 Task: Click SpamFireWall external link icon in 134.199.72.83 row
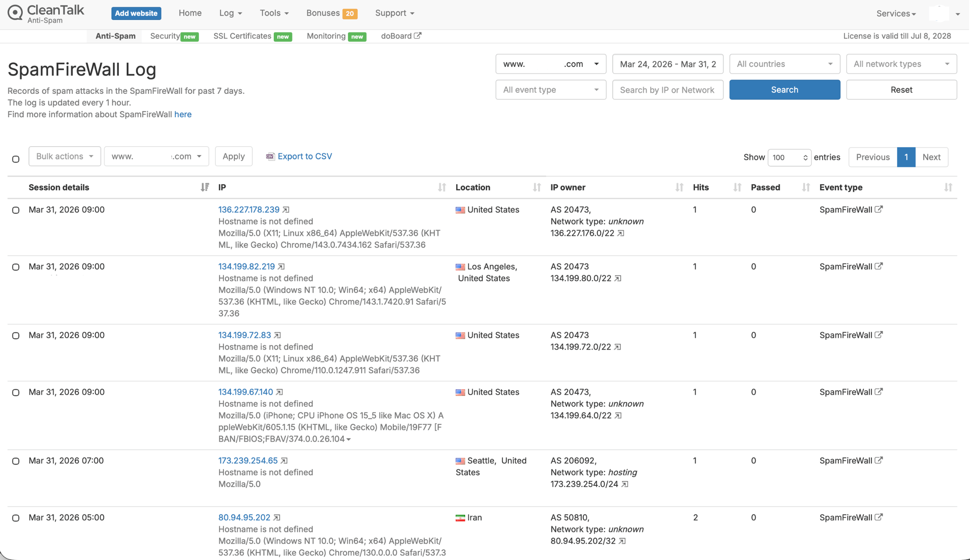pyautogui.click(x=879, y=335)
